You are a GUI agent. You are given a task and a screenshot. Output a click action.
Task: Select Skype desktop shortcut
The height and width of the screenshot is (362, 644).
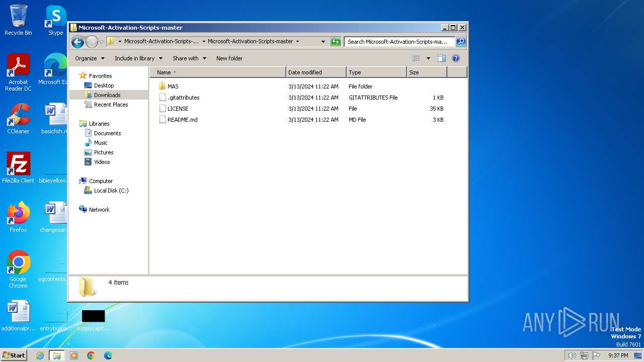click(x=55, y=20)
